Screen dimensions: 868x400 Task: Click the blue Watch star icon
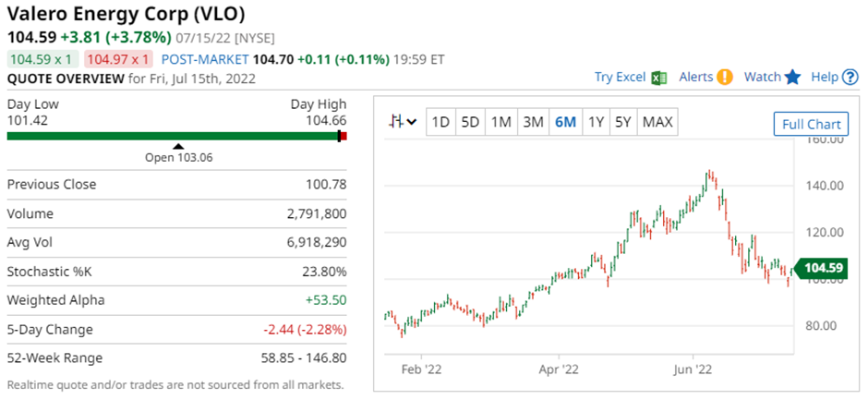click(792, 78)
